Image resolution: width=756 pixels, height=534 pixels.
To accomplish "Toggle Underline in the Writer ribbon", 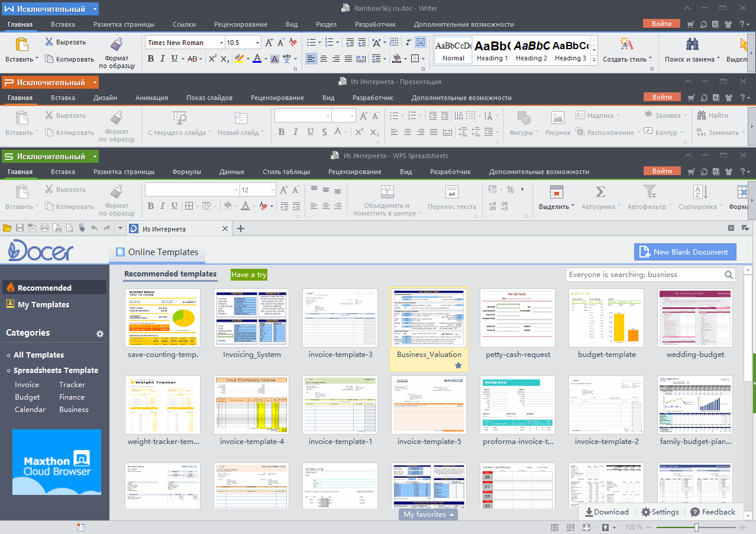I will [x=174, y=59].
